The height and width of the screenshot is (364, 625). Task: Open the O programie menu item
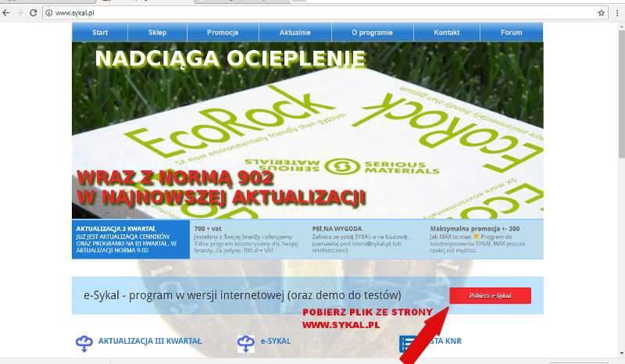pos(373,32)
